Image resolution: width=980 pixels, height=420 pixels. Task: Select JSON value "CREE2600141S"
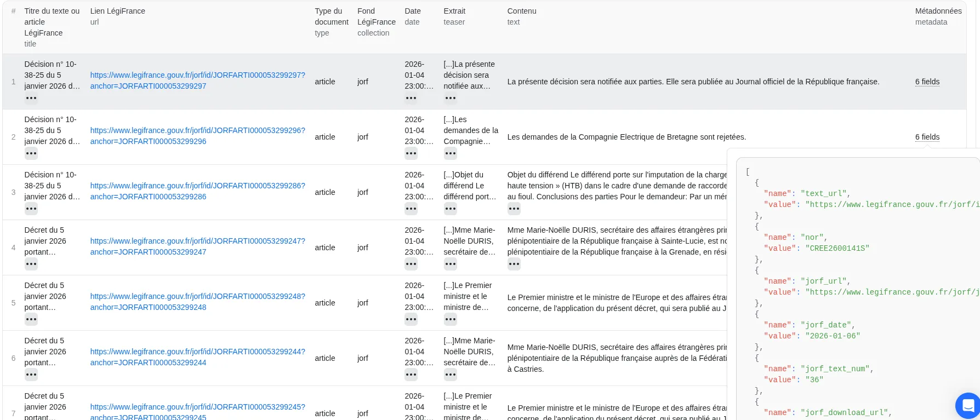[837, 248]
